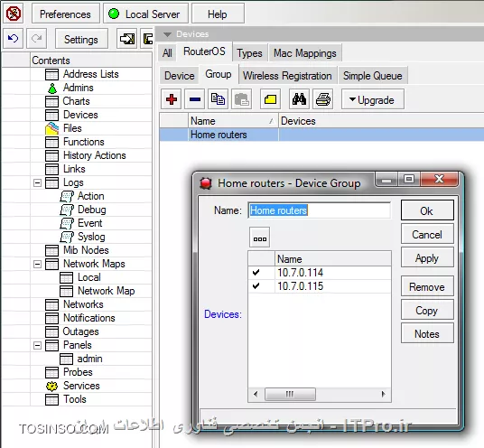Click the scrollbar left arrow in device list

pos(256,395)
